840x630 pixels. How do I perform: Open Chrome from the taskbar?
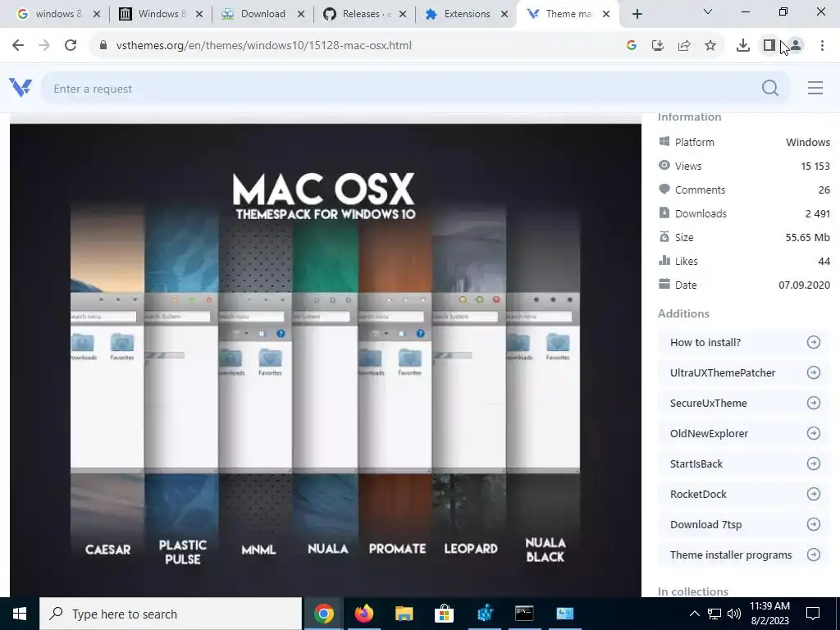click(324, 614)
